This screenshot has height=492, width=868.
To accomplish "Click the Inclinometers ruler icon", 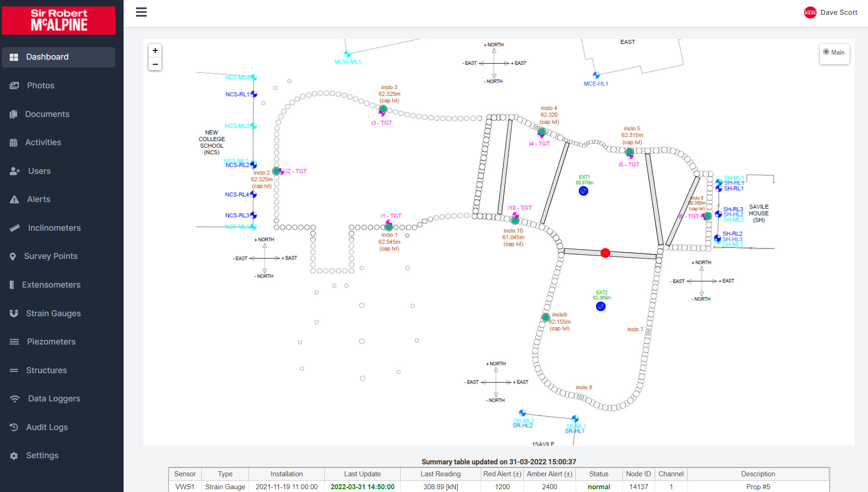I will [x=15, y=228].
